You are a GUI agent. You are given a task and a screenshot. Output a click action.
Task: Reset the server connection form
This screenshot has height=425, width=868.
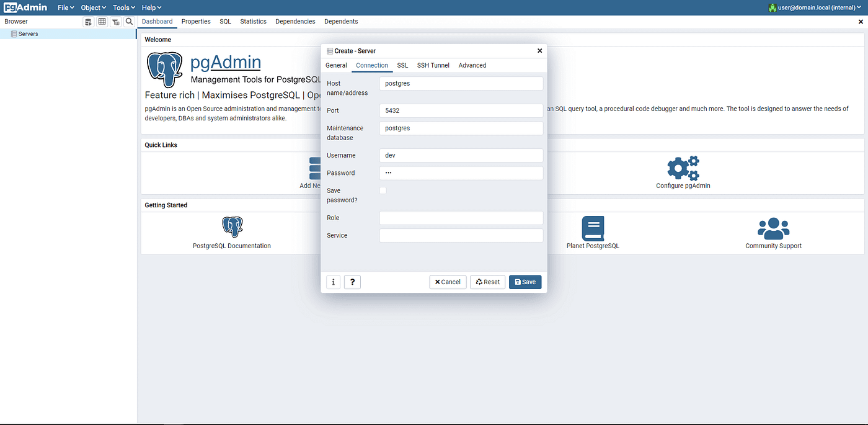pos(487,282)
